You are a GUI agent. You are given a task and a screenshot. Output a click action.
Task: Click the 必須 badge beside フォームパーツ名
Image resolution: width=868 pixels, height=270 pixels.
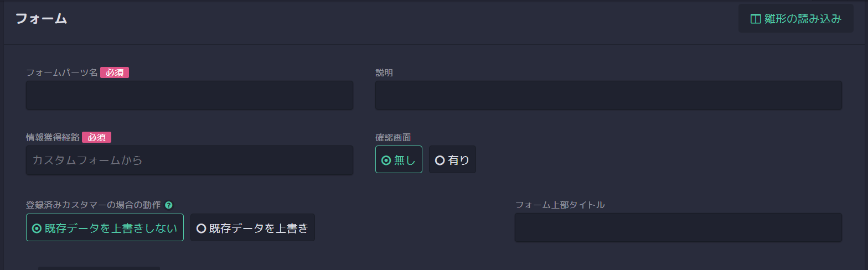click(x=115, y=72)
